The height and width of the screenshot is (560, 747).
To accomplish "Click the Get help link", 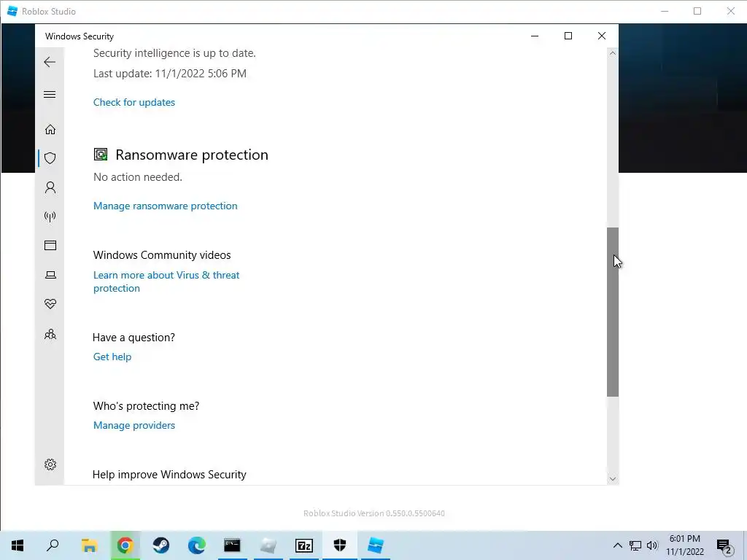I will [x=112, y=357].
